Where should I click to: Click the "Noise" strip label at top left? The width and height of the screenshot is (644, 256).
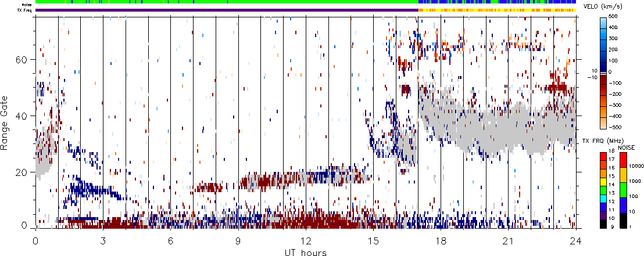[27, 3]
